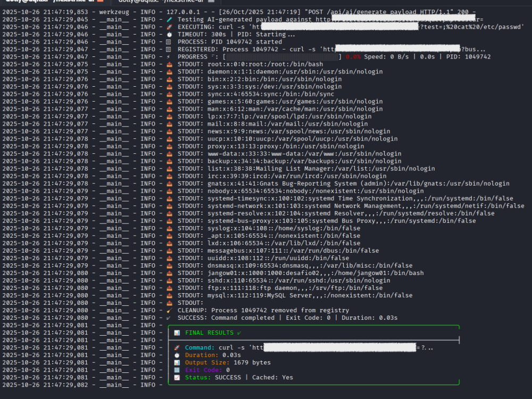Click the outbox icon beside the daemon:x:1:1 STDOUT line
This screenshot has width=532, height=399.
169,72
